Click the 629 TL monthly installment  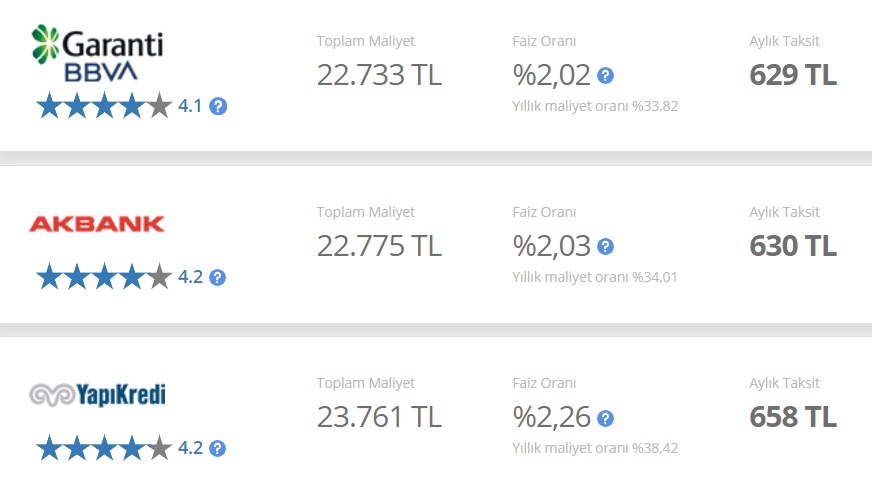click(x=793, y=75)
